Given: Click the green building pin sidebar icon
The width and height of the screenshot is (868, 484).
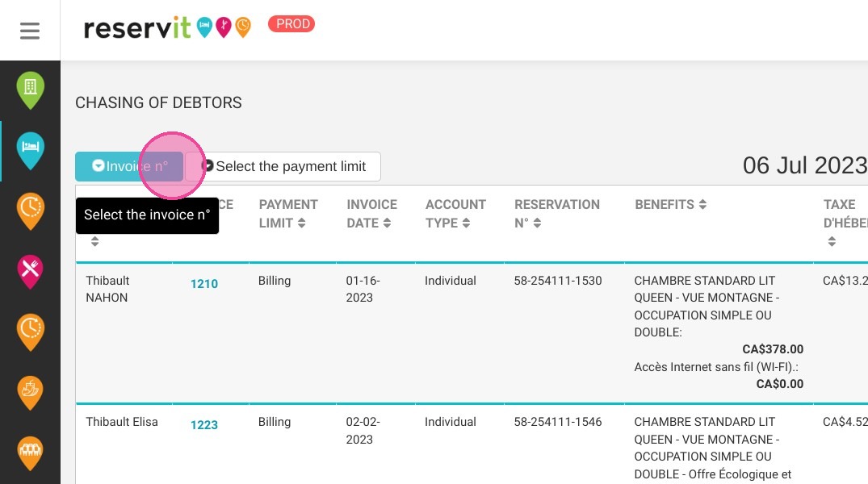Looking at the screenshot, I should tap(31, 90).
